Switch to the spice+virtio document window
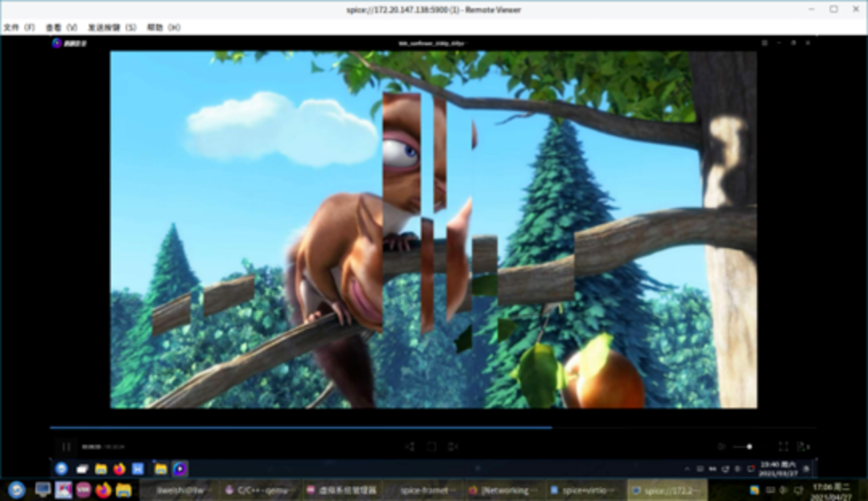 click(585, 490)
